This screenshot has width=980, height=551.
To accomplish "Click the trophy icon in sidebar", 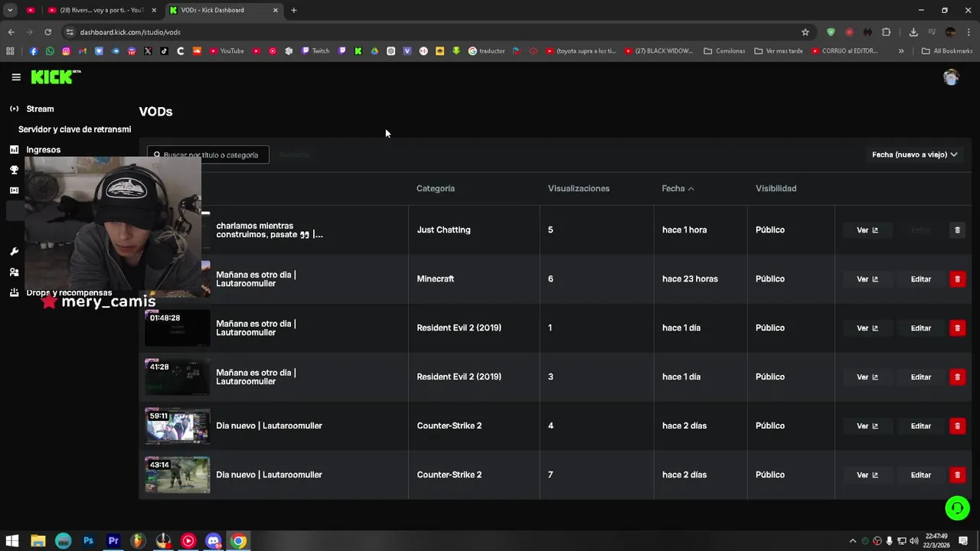I will [14, 170].
